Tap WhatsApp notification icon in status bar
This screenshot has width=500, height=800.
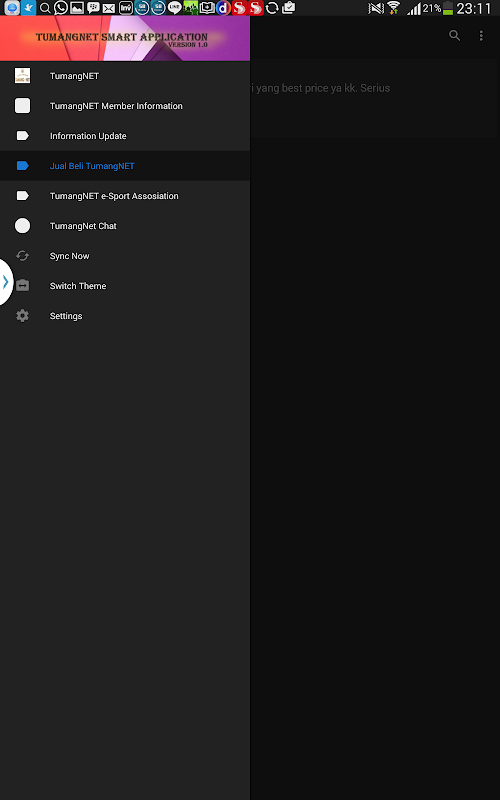point(61,8)
